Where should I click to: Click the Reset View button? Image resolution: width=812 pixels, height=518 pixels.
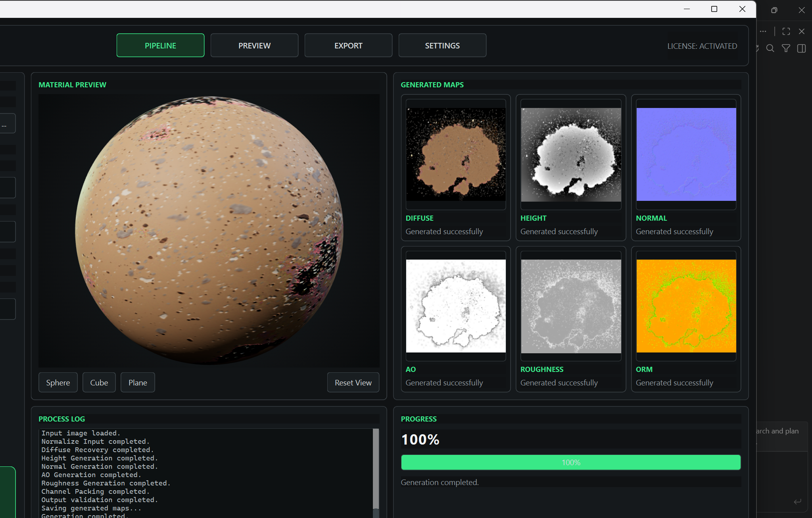(353, 382)
